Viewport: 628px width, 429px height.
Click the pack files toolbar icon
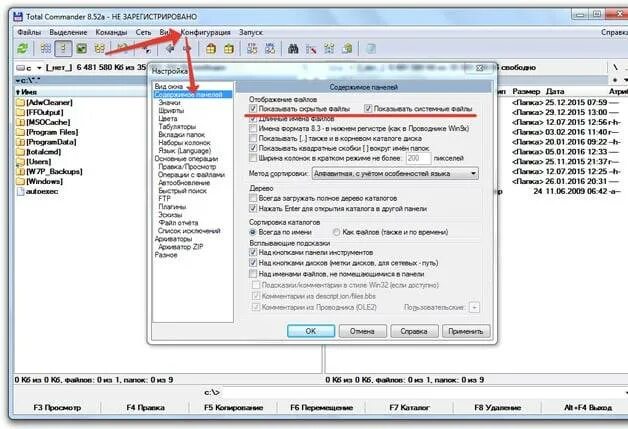211,49
